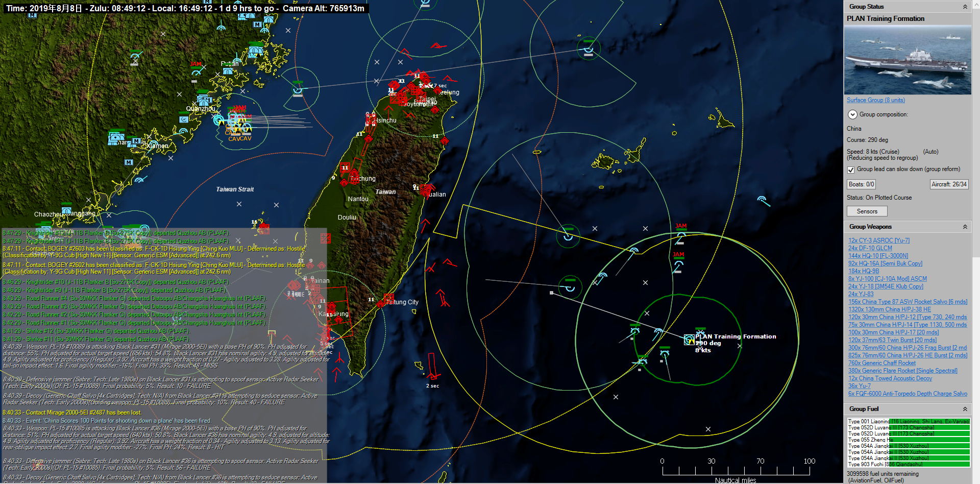Click the orange 'CAVCAV' label near Quanzhou
Viewport: 980px width, 484px height.
(x=240, y=139)
